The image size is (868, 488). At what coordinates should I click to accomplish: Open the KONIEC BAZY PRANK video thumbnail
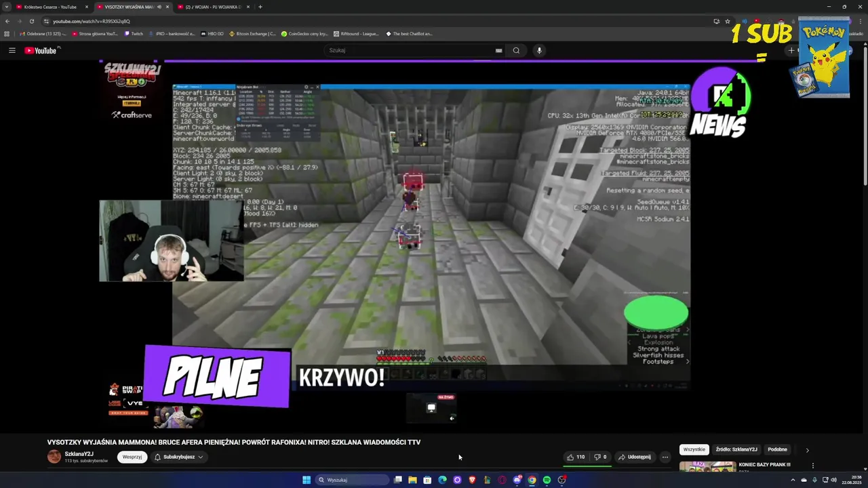coord(707,466)
